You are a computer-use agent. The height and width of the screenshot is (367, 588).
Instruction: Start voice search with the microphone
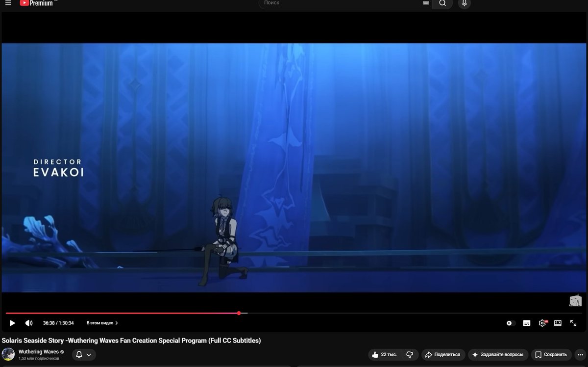[465, 3]
